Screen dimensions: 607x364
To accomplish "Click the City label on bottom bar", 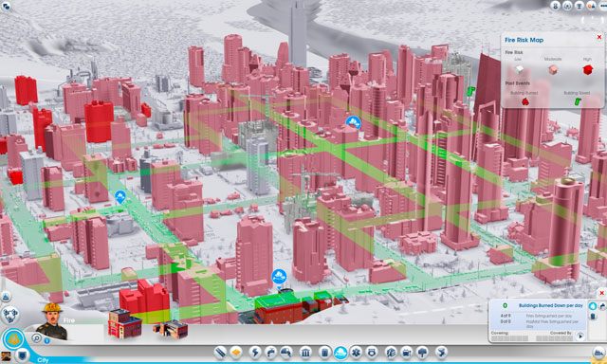I will pyautogui.click(x=43, y=360).
